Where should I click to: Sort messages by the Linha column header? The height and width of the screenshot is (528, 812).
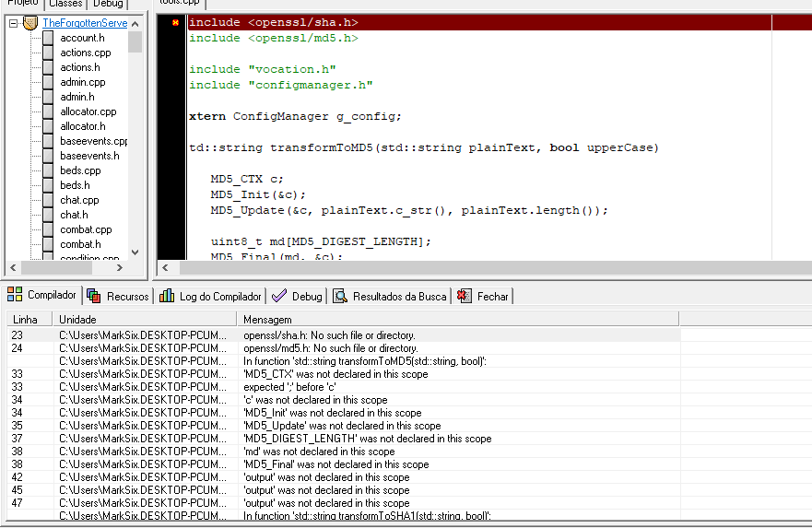click(29, 320)
